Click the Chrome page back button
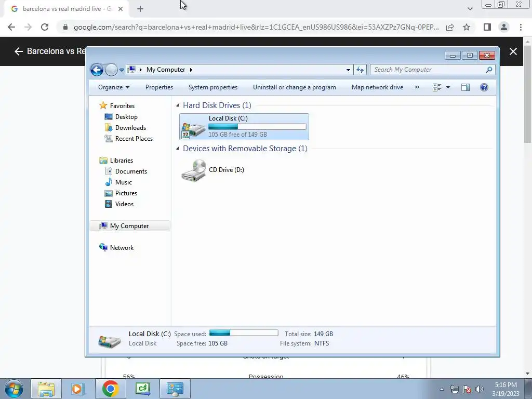The image size is (532, 399). [x=11, y=27]
